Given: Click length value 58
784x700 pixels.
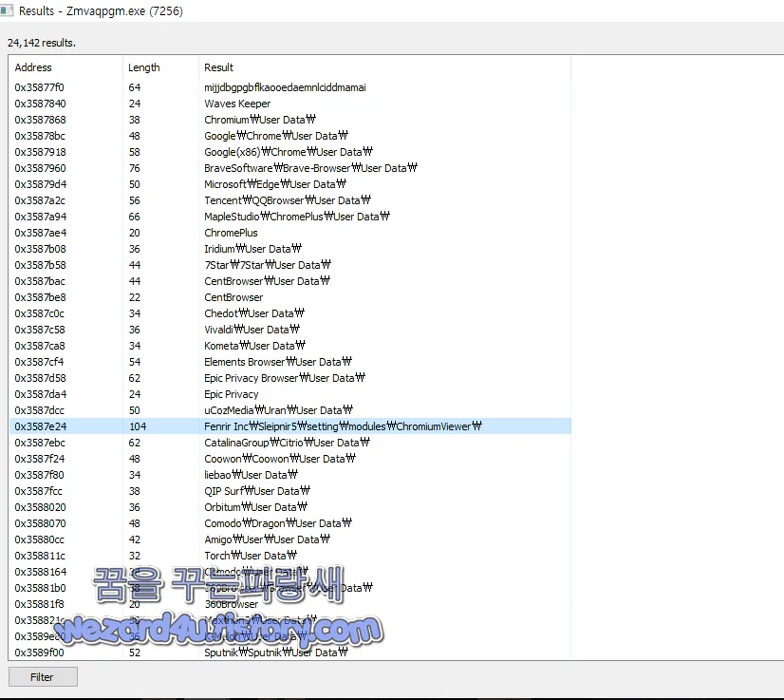Looking at the screenshot, I should [x=135, y=152].
